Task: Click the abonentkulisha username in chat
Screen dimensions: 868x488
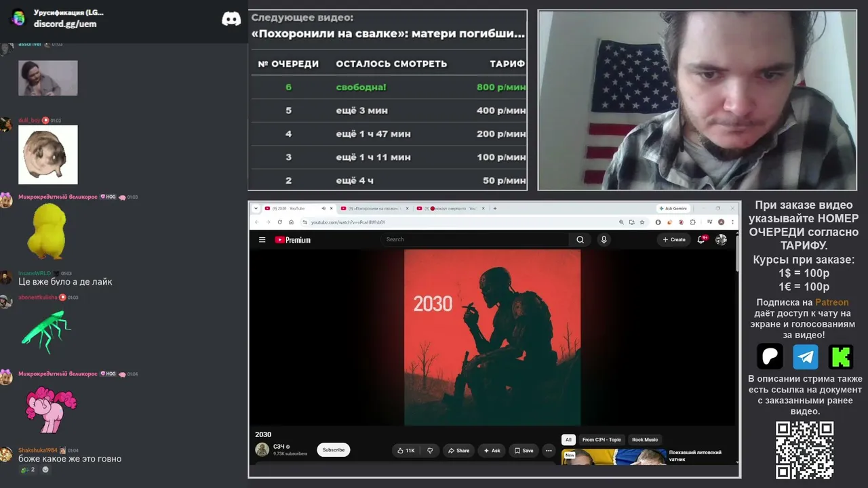Action: pyautogui.click(x=39, y=298)
